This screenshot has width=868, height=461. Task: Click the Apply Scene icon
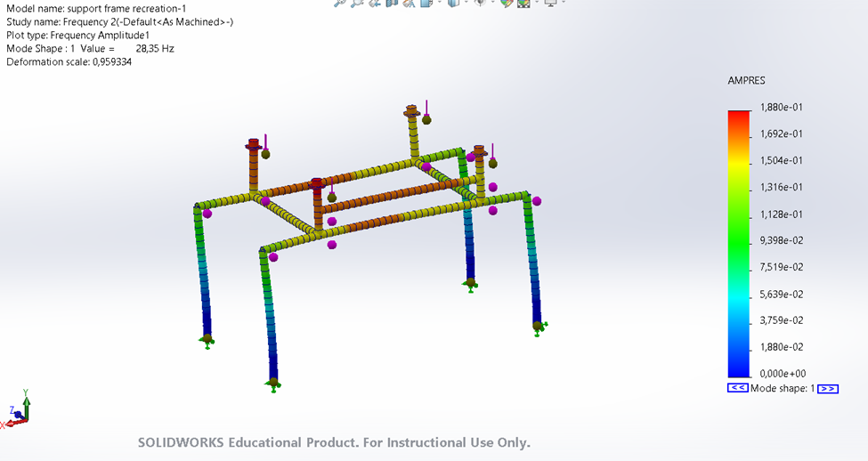523,3
